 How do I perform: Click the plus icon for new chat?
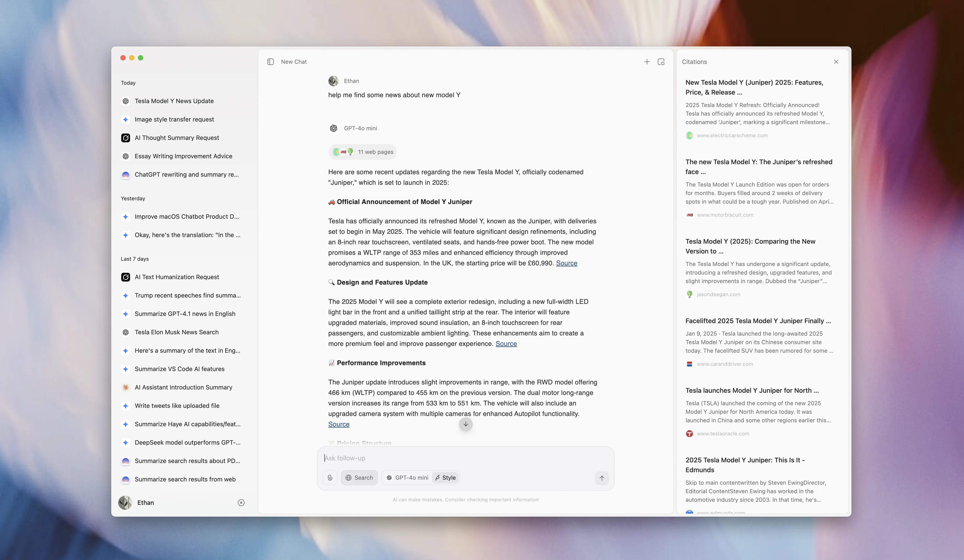tap(646, 62)
